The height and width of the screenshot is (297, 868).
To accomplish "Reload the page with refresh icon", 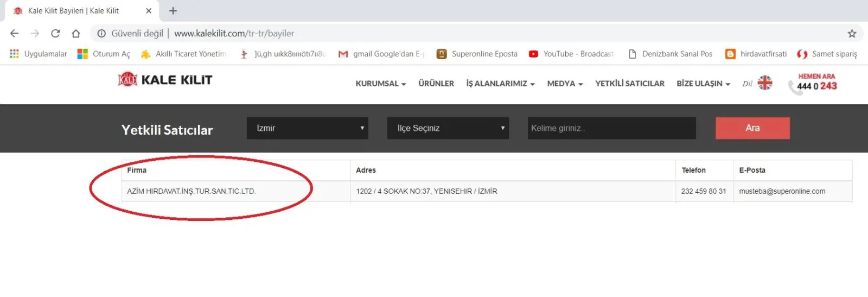I will [55, 33].
